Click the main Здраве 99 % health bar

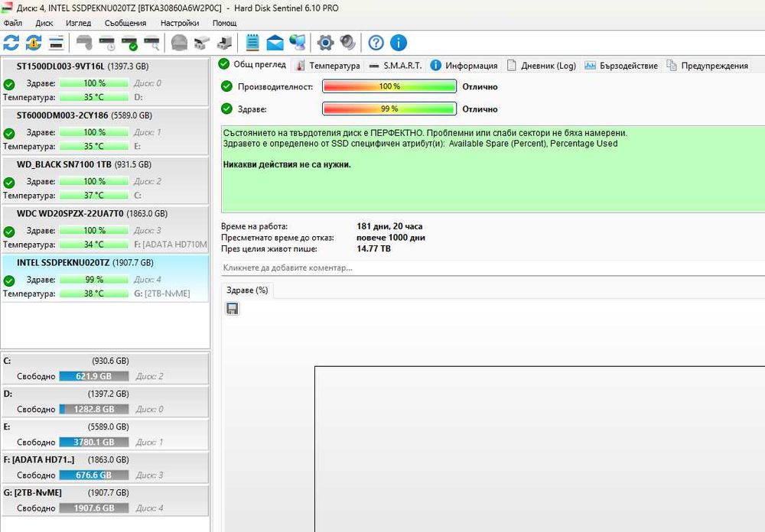[x=389, y=109]
